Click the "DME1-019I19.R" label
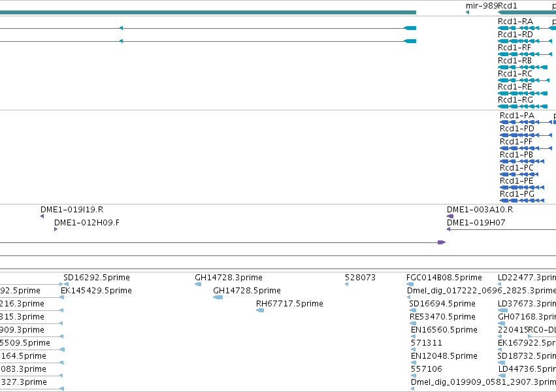 [x=72, y=210]
